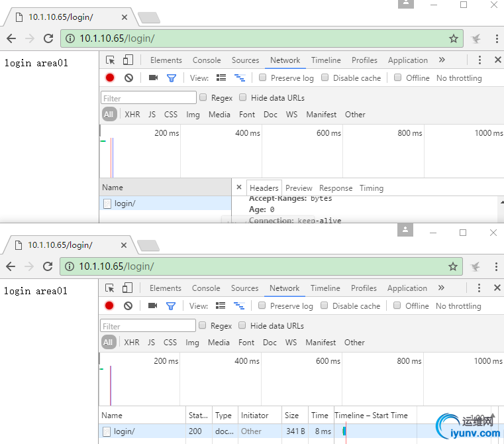The width and height of the screenshot is (504, 444).
Task: Click clear log icon in bottom window
Action: (x=128, y=305)
